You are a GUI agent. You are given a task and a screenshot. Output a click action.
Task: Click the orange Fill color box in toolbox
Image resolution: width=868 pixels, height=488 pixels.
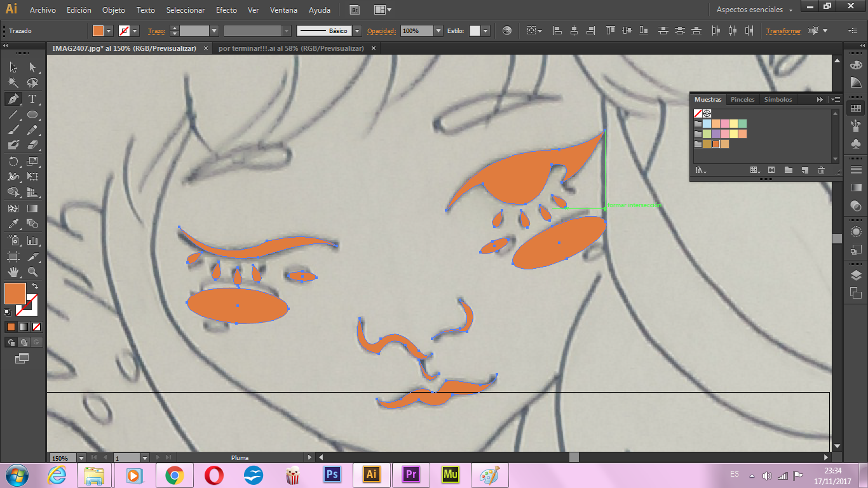pos(15,294)
